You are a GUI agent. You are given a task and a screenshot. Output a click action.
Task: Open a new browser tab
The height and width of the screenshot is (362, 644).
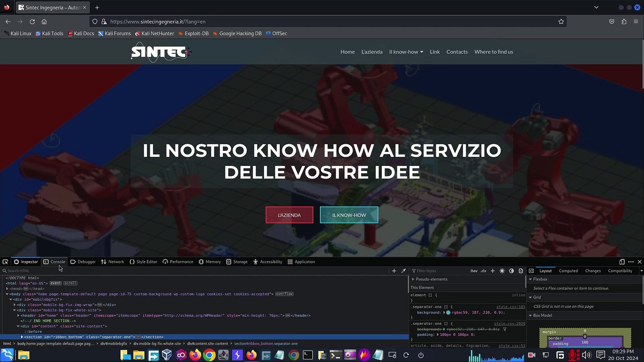pyautogui.click(x=97, y=8)
